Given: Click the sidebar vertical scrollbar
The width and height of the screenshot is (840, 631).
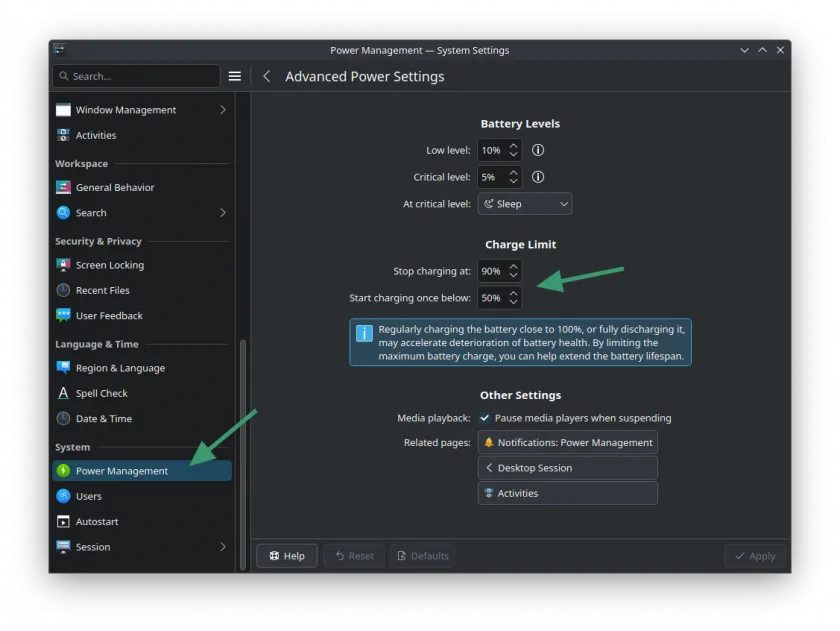Looking at the screenshot, I should tap(243, 454).
